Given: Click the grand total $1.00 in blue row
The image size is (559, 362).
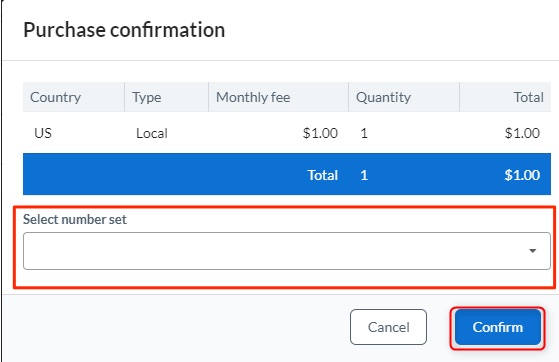Looking at the screenshot, I should tap(522, 175).
